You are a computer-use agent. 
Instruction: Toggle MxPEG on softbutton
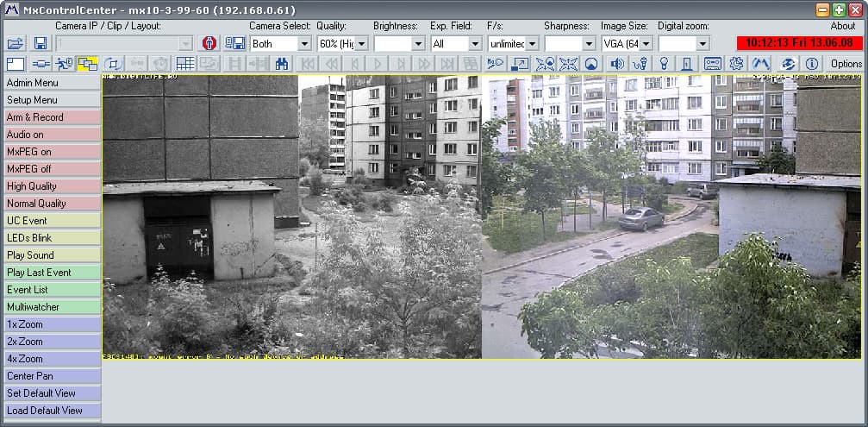pos(52,152)
